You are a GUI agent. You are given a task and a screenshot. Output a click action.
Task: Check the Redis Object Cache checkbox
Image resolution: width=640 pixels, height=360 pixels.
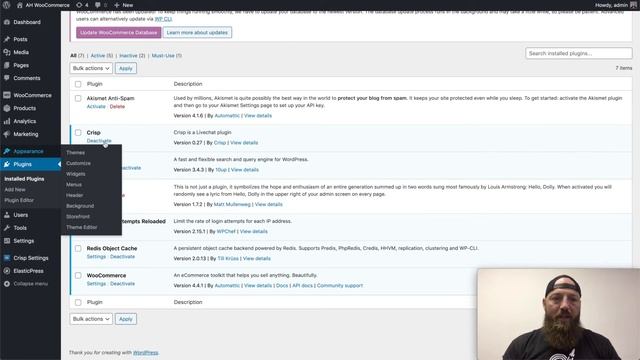pos(78,248)
